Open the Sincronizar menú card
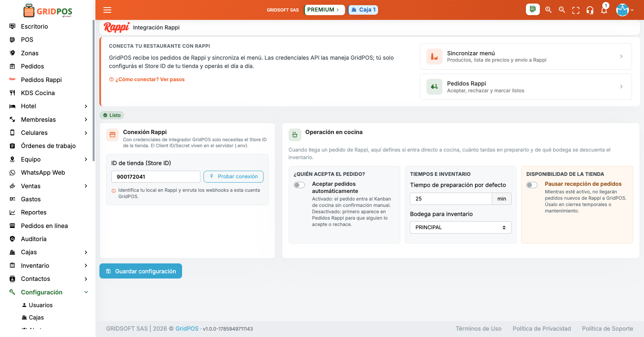Viewport: 644px width, 337px height. point(526,56)
